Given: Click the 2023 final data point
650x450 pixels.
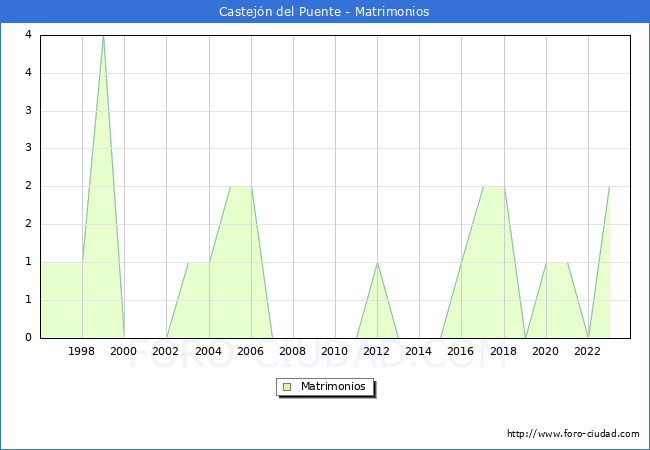Looking at the screenshot, I should pos(609,187).
